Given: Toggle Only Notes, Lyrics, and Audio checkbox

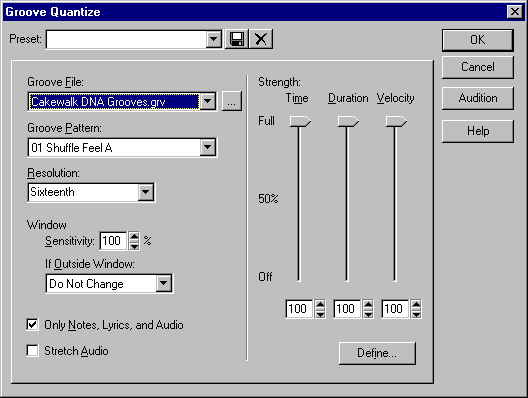Looking at the screenshot, I should coord(32,325).
